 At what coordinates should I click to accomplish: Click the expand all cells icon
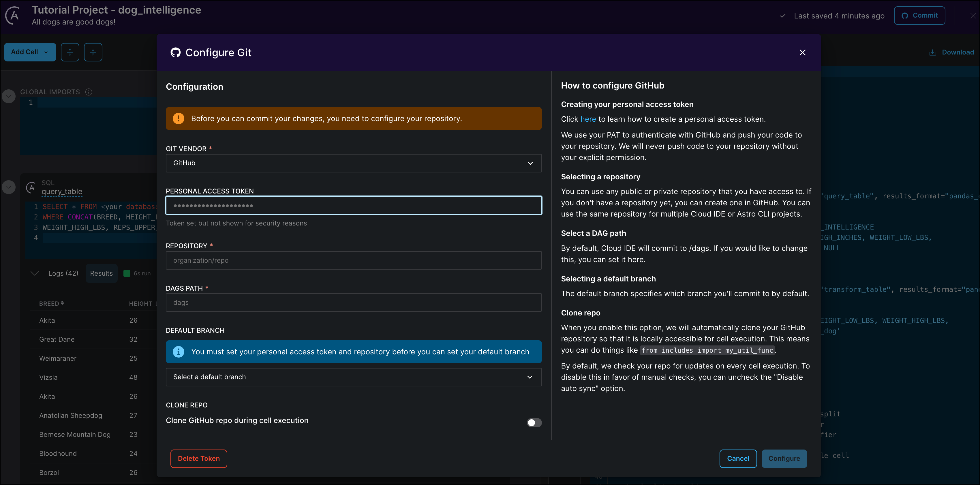tap(70, 52)
